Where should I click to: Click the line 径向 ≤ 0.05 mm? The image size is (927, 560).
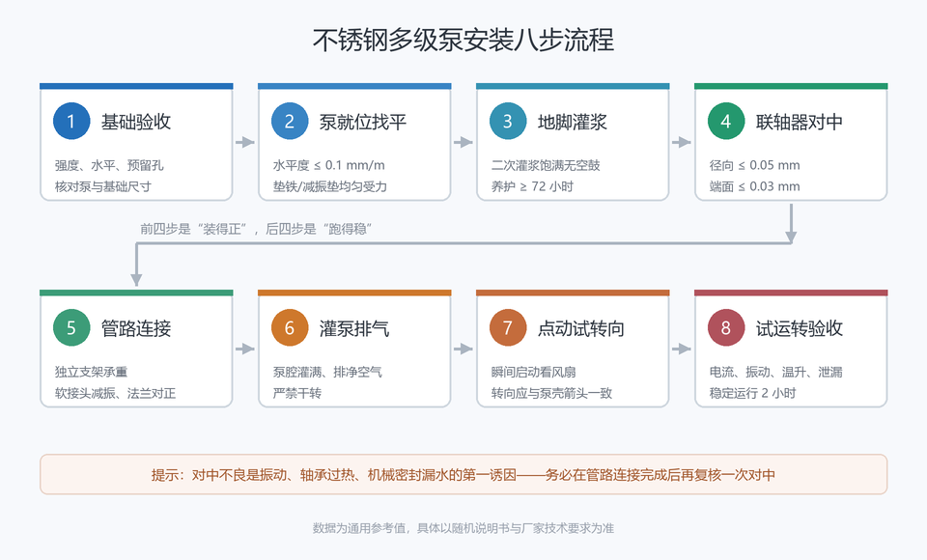click(x=754, y=165)
